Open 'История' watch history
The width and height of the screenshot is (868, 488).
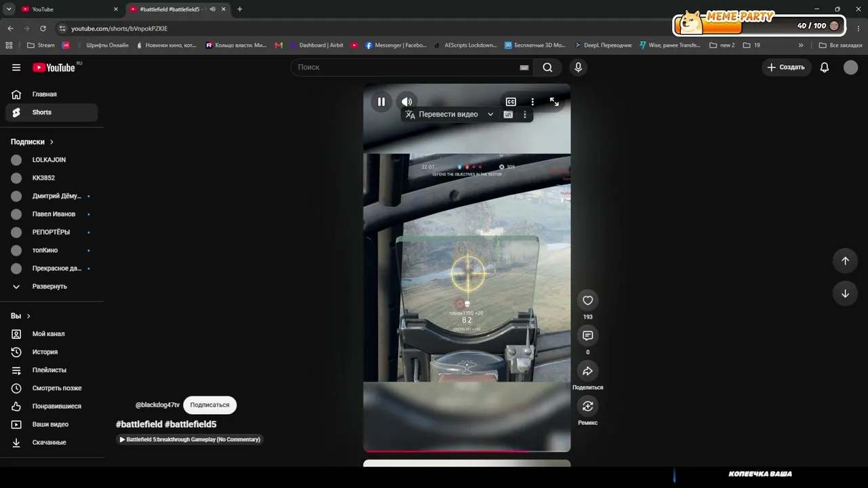[52, 352]
